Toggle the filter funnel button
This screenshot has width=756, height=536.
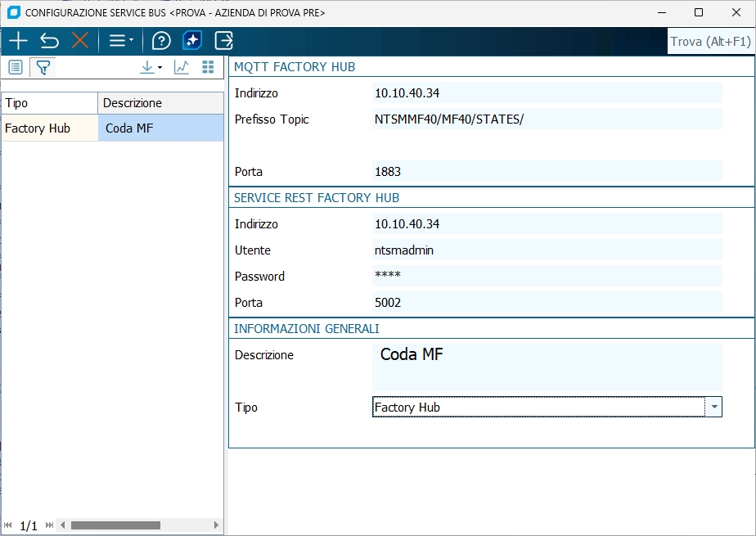pos(43,67)
